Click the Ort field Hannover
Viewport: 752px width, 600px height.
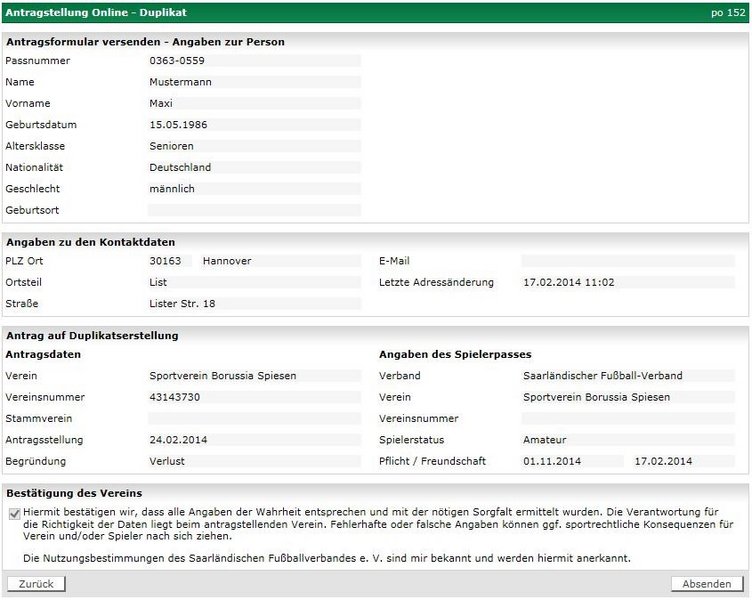pos(280,261)
